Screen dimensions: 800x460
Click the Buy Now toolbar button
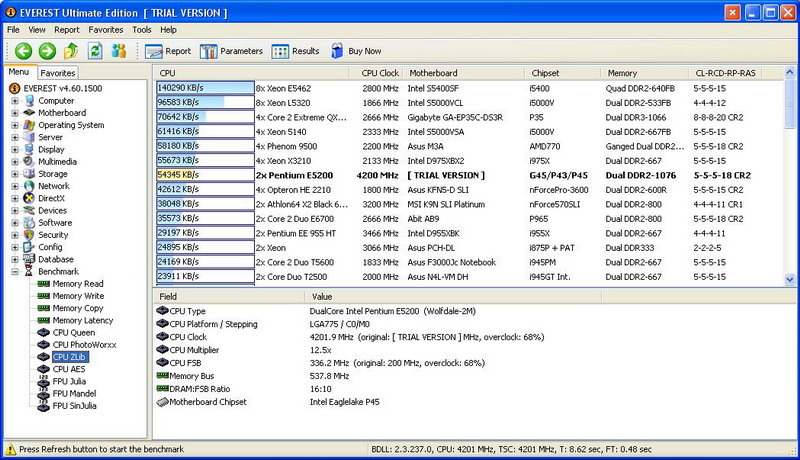(356, 51)
